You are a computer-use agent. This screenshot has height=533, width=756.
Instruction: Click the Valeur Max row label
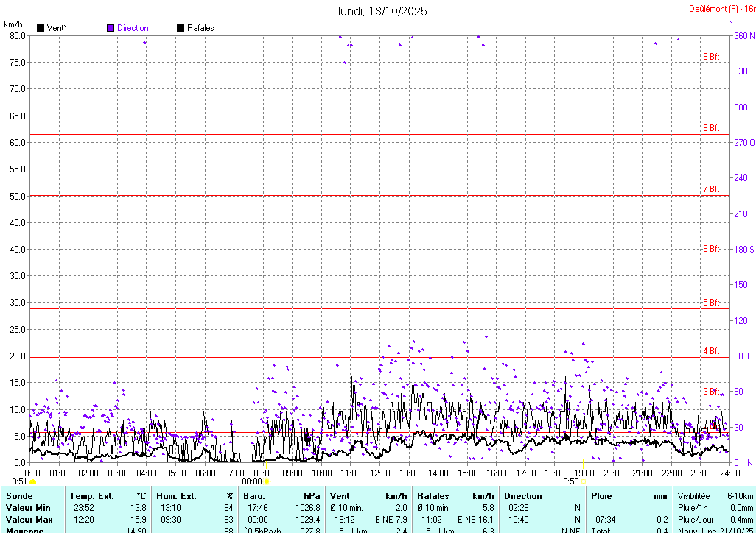click(29, 520)
